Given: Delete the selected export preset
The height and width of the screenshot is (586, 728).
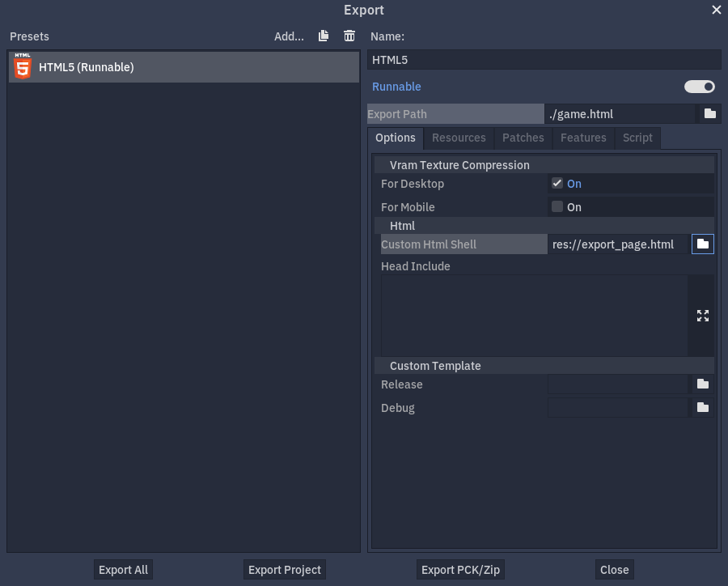Looking at the screenshot, I should [x=349, y=36].
